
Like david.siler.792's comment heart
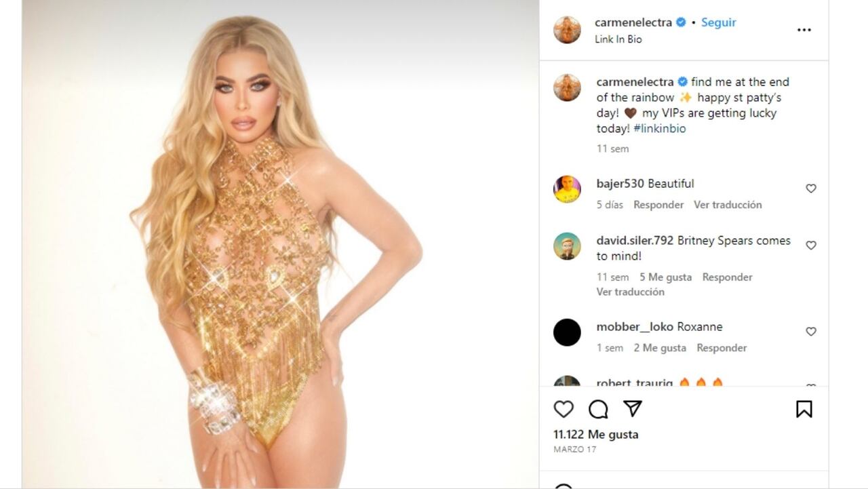[811, 246]
